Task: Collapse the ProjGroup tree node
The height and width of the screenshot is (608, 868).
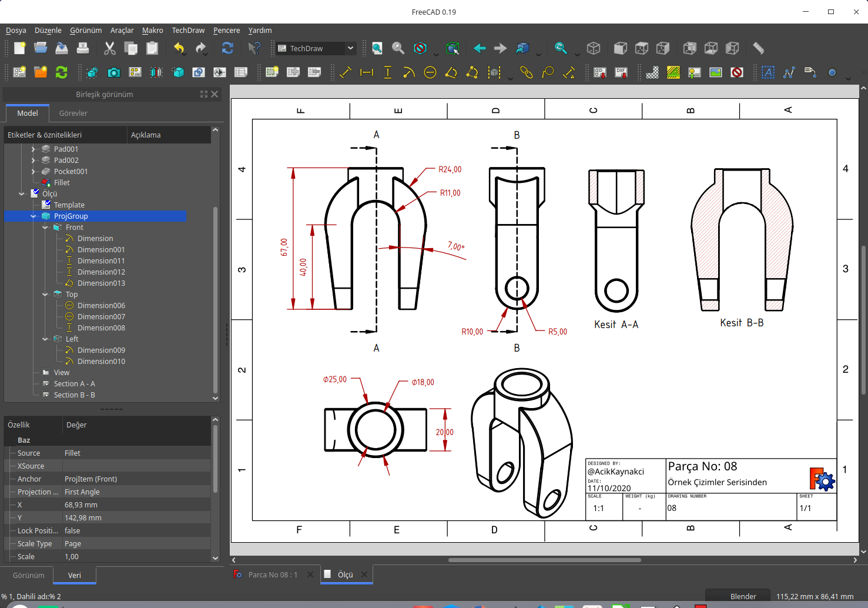Action: [x=33, y=216]
